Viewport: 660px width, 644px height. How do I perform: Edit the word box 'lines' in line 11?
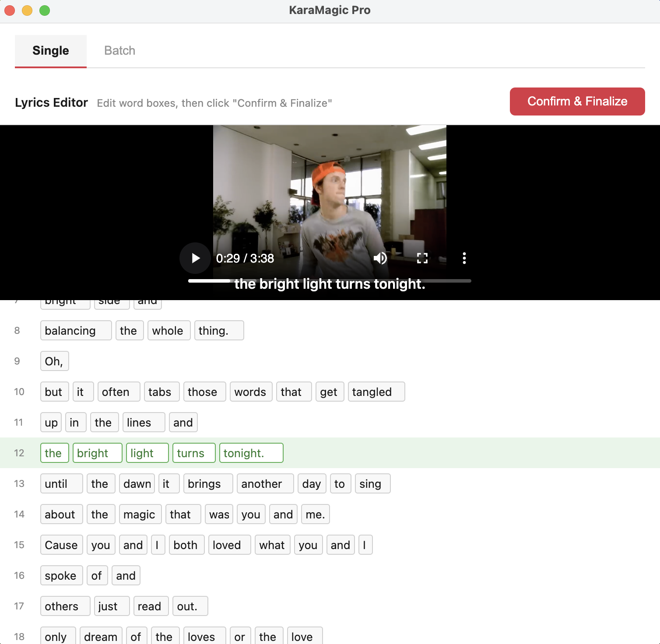pyautogui.click(x=144, y=423)
